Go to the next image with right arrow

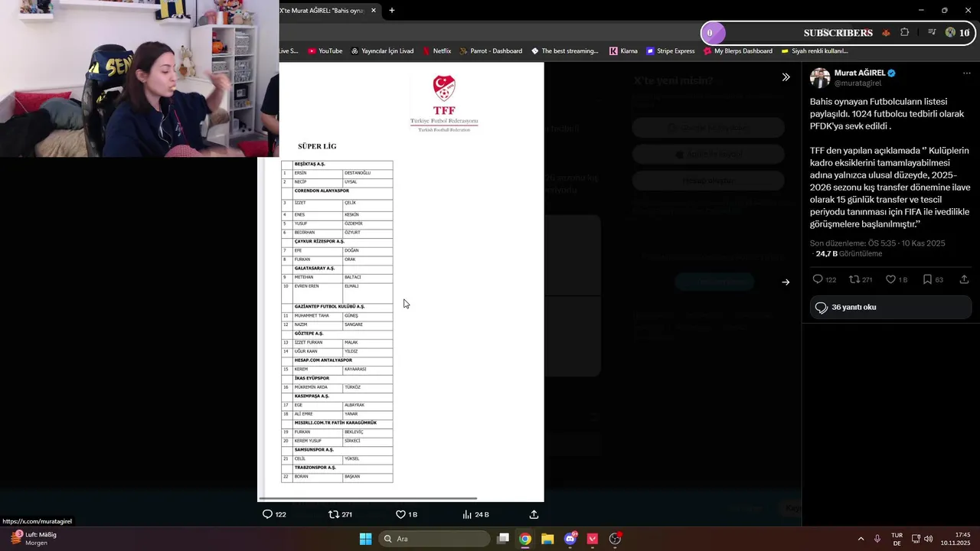[x=786, y=282]
